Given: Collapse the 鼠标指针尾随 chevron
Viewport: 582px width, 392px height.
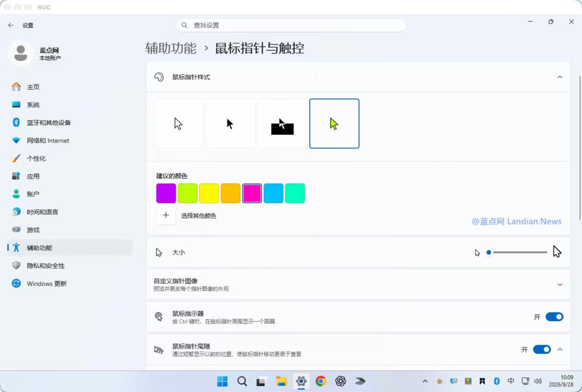Looking at the screenshot, I should (x=560, y=349).
